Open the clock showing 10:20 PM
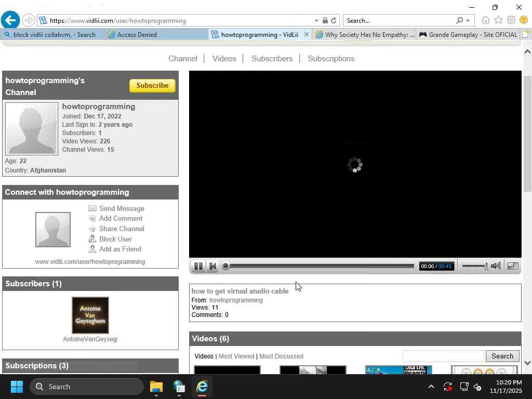 (x=506, y=387)
